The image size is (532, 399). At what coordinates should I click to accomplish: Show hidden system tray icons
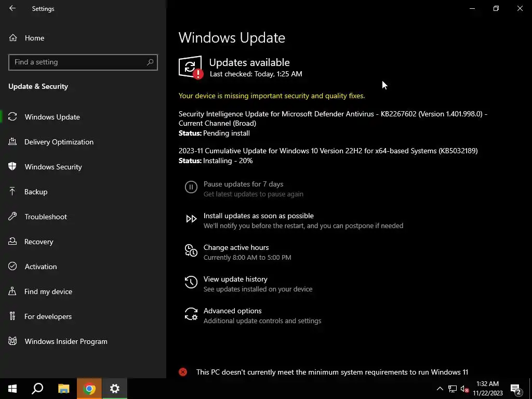coord(440,389)
